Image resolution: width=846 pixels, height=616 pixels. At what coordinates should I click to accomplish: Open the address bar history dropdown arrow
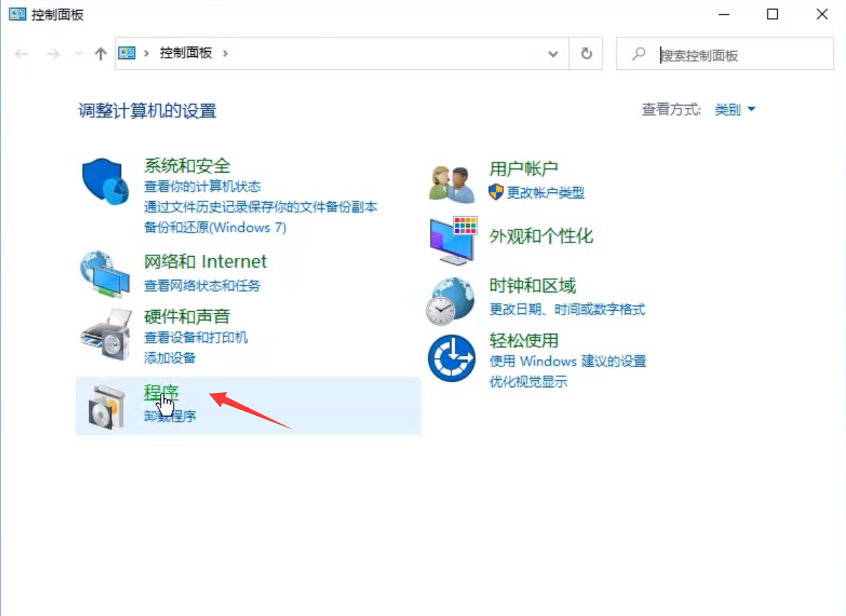pos(553,53)
